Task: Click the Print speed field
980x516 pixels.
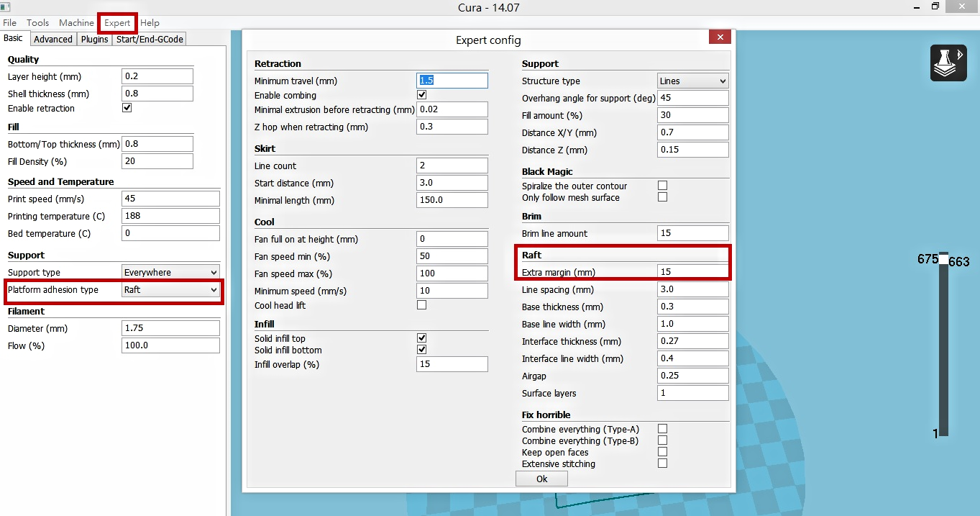Action: pyautogui.click(x=170, y=199)
